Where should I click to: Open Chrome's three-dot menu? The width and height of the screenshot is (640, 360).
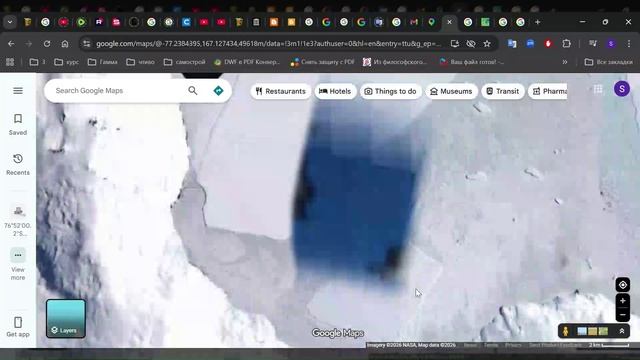(x=629, y=44)
